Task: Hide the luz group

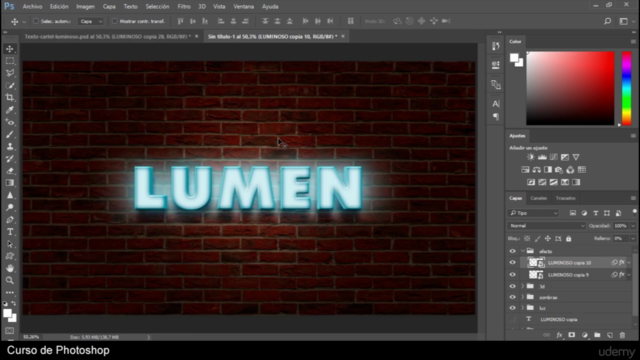Action: [513, 308]
